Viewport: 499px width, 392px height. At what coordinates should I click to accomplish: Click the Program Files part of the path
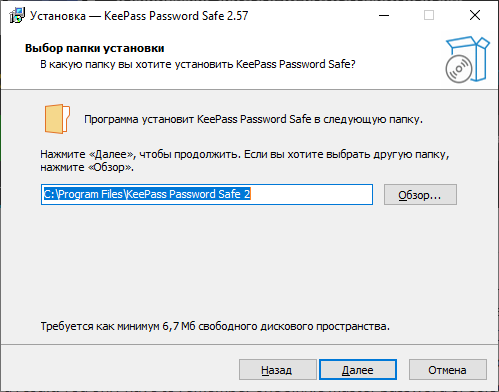[x=91, y=194]
